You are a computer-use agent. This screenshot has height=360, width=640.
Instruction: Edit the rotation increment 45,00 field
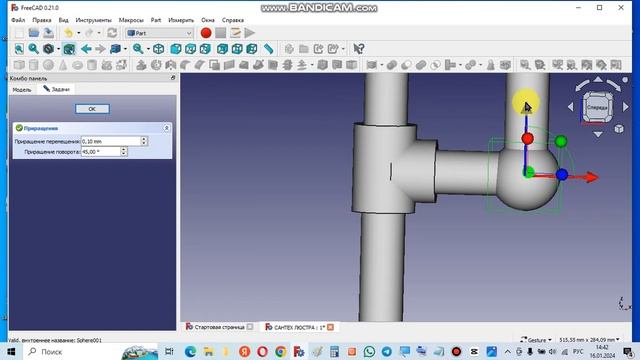[x=100, y=152]
